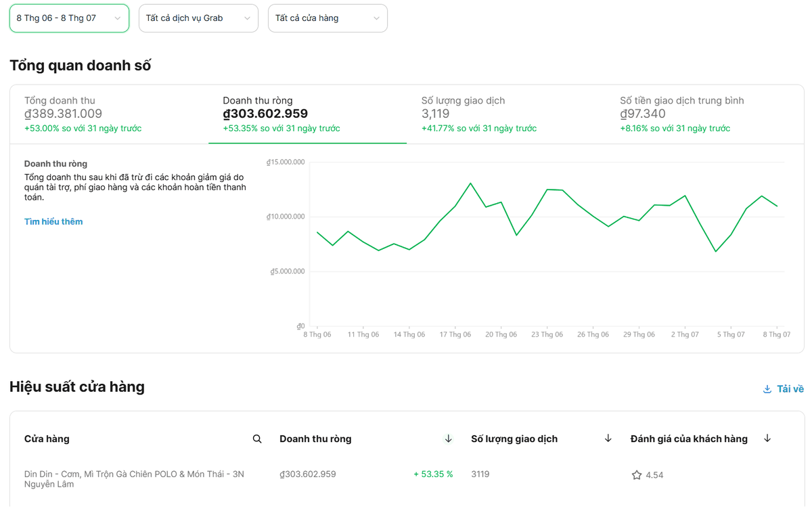Select the Din Din store row name

pos(134,479)
